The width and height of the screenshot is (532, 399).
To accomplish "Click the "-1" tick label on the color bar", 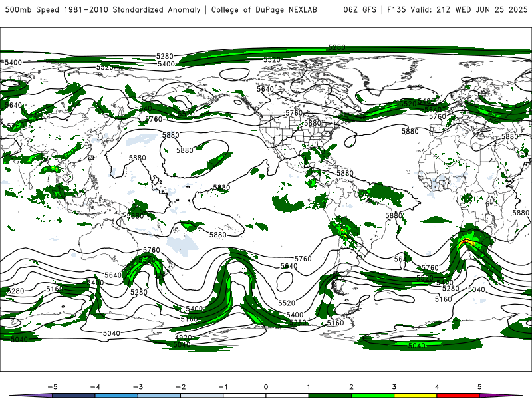I will (223, 387).
